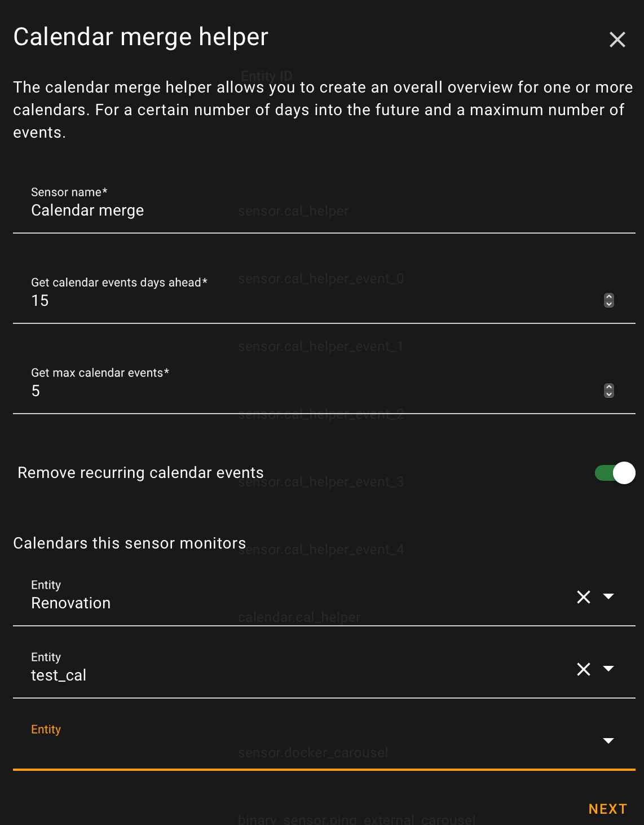Click the 'Remove recurring calendar events' label
The height and width of the screenshot is (825, 644).
(x=140, y=473)
